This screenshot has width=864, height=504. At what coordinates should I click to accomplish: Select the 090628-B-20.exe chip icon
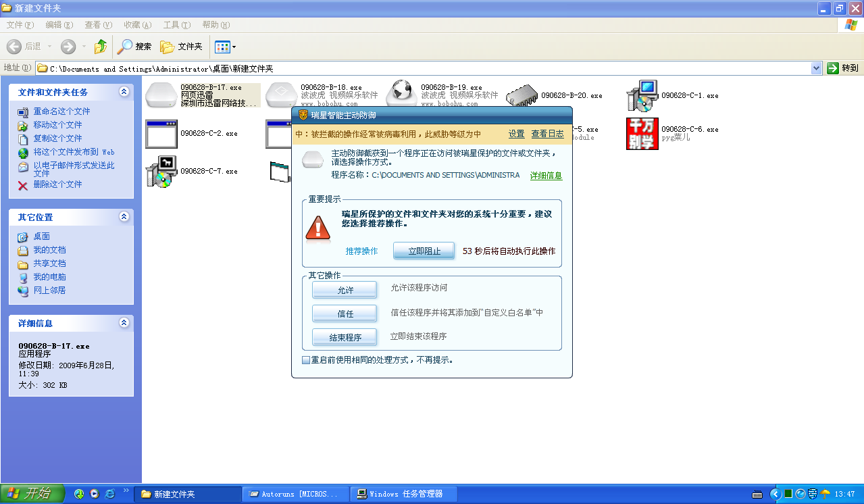coord(522,96)
